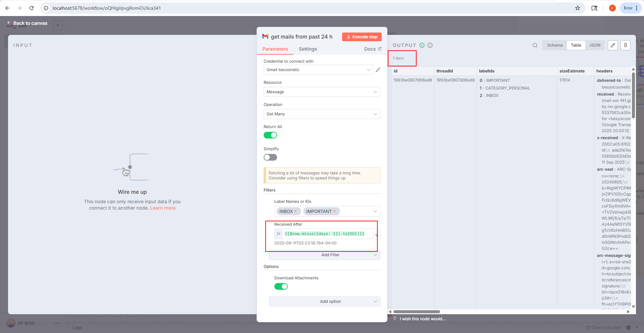Screen dimensions: 644x333
Task: Open the Operation dropdown showing Get Many
Action: tap(322, 114)
